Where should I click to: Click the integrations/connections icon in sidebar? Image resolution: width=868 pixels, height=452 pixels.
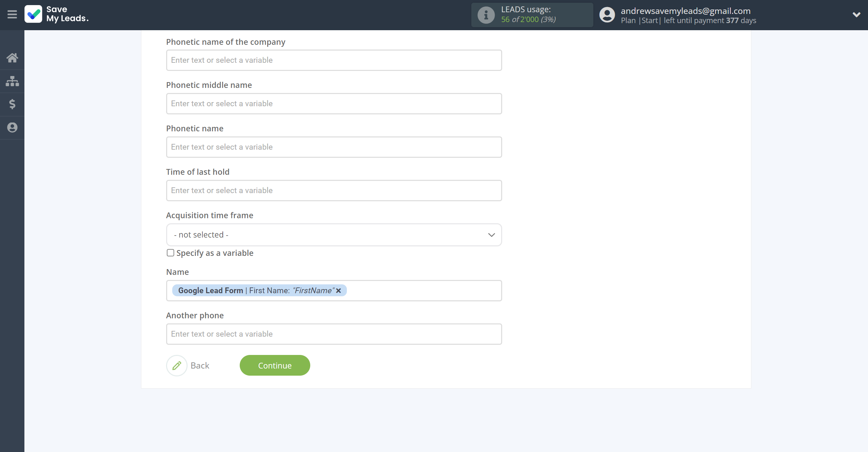click(x=12, y=80)
